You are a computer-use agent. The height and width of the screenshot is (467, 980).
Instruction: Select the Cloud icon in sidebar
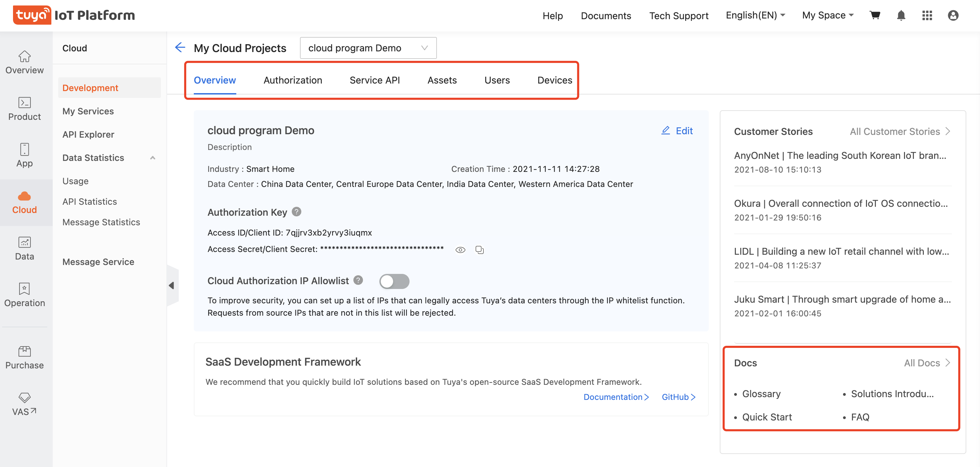pyautogui.click(x=25, y=196)
